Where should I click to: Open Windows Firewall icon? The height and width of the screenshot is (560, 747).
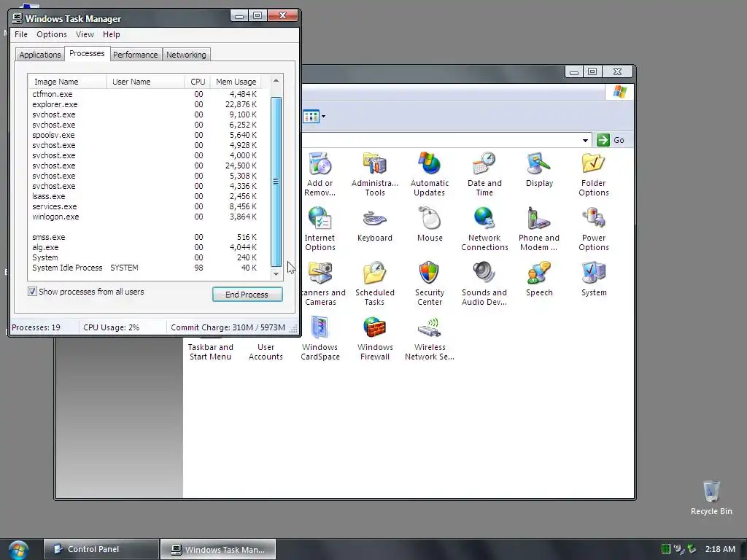[x=374, y=338]
